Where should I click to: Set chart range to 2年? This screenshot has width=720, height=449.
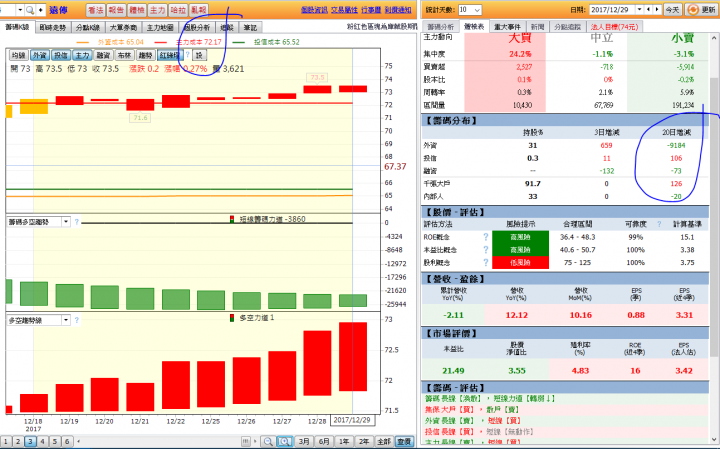[364, 442]
